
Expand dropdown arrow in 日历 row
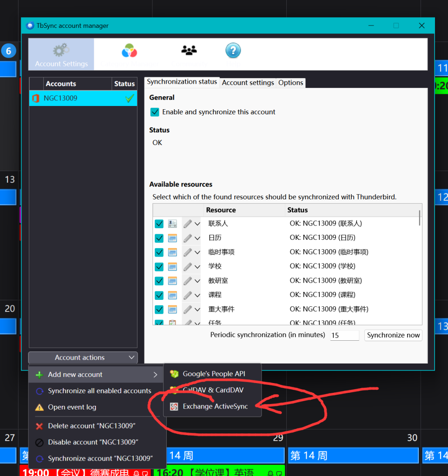coord(198,238)
